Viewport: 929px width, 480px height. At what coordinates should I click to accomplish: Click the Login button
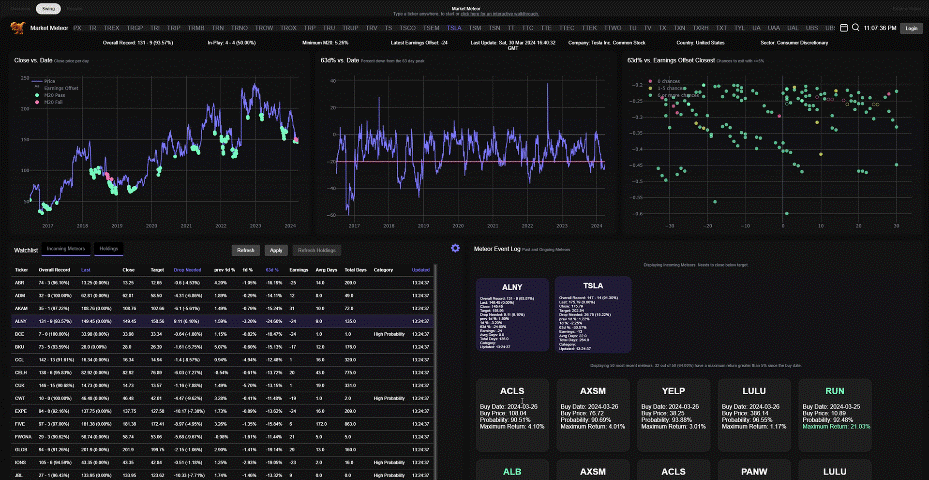pyautogui.click(x=909, y=28)
